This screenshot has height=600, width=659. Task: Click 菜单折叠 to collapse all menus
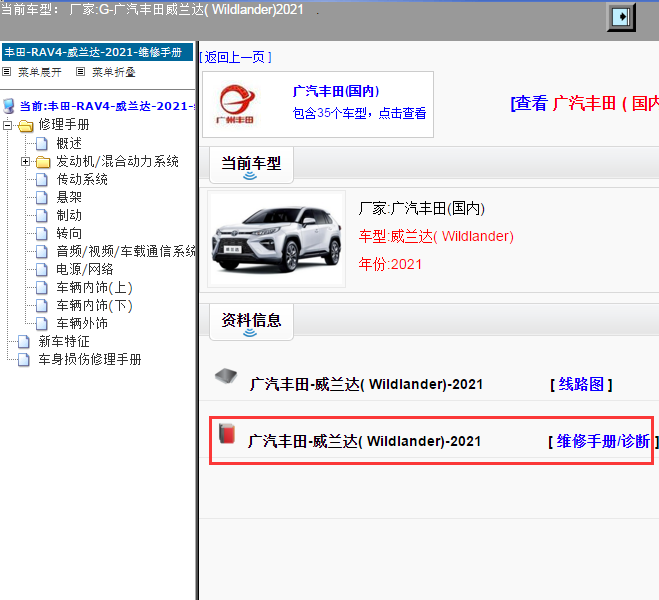click(114, 72)
